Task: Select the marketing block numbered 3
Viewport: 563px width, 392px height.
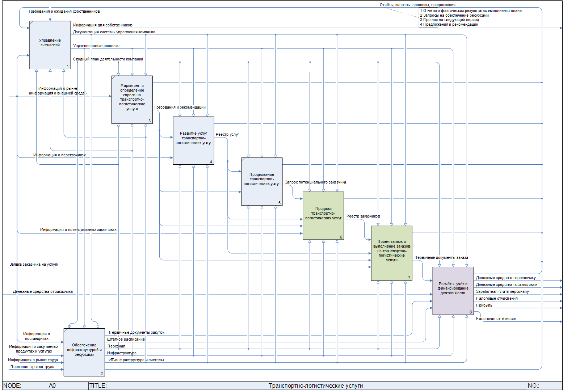Action: 132,100
